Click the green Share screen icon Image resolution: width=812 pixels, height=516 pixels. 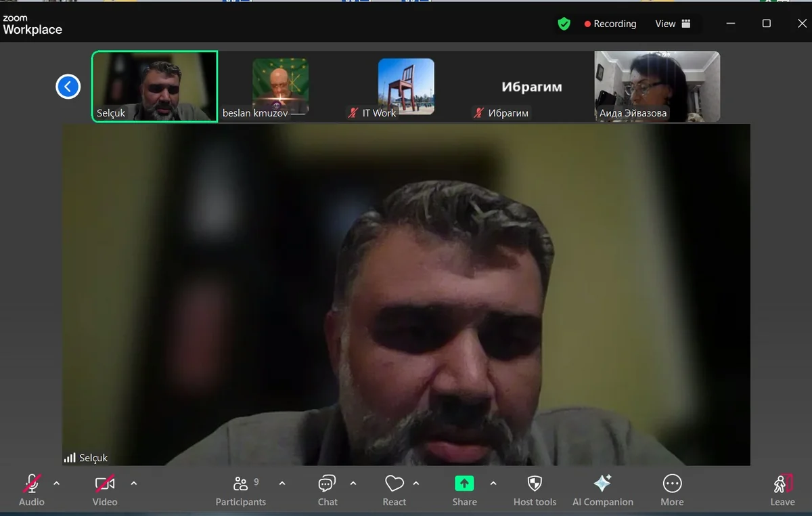click(x=464, y=483)
